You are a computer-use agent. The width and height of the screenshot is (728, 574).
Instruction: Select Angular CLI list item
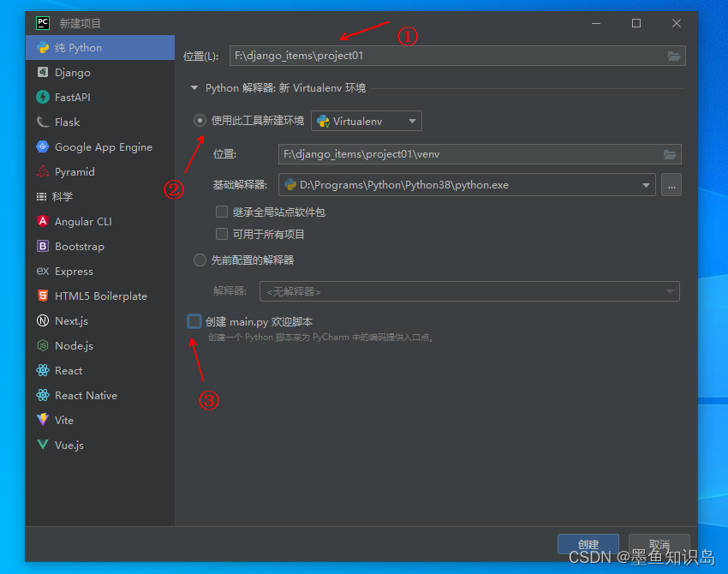point(100,222)
